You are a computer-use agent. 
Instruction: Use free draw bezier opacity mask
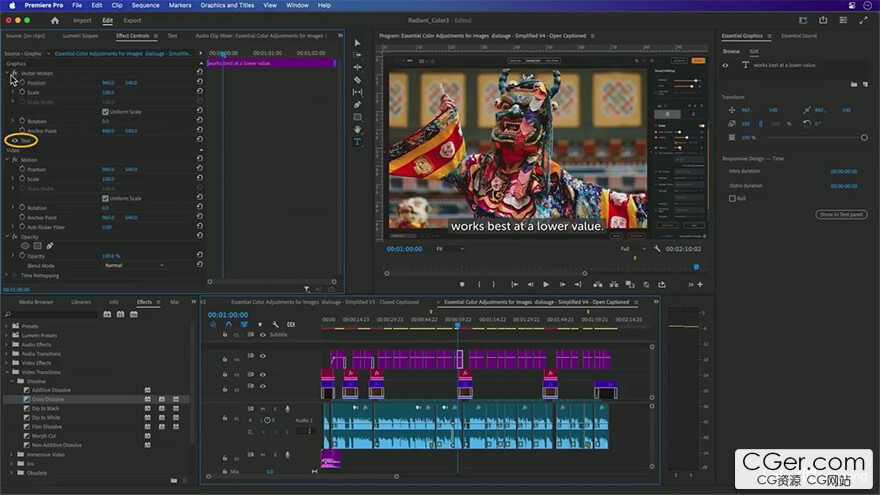point(50,246)
